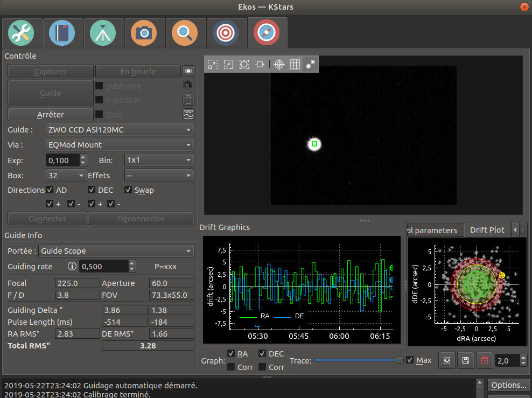532x398 pixels.
Task: Click the zoom-out icon above guide image
Action: (229, 64)
